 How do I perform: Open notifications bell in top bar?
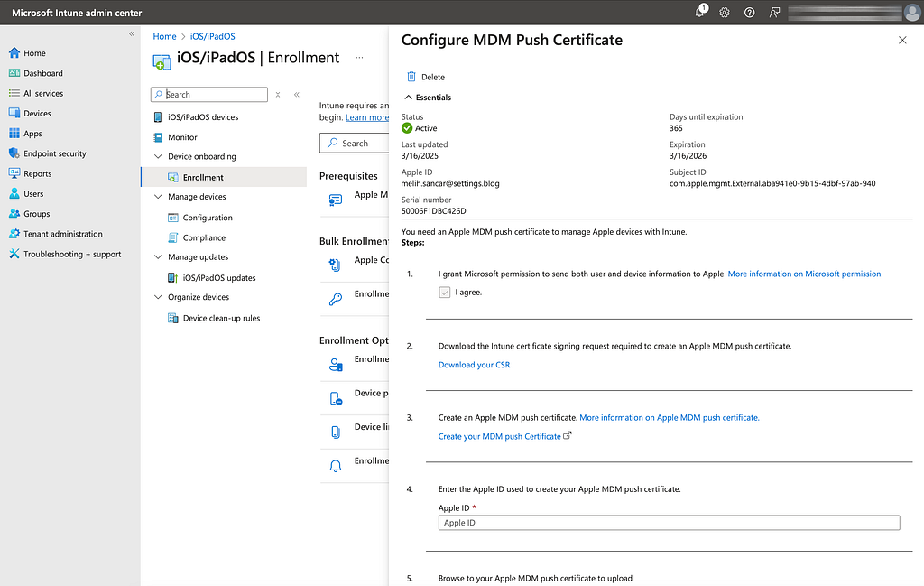click(700, 12)
